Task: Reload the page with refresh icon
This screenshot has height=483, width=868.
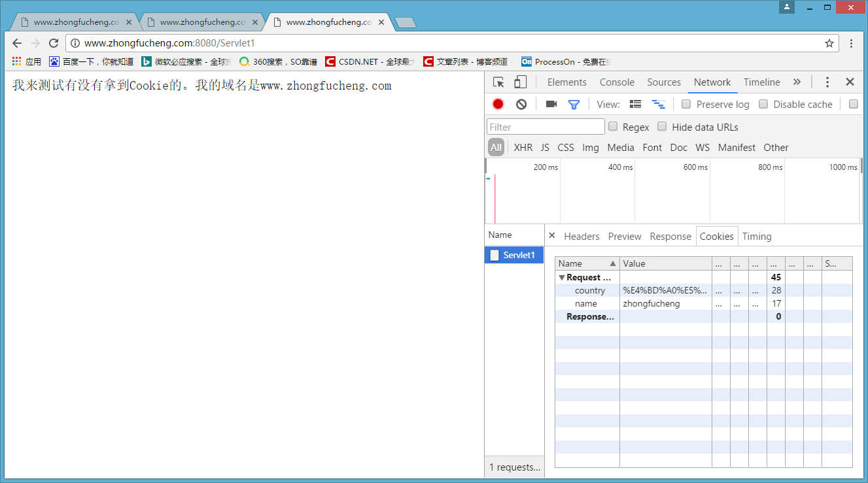Action: click(x=54, y=43)
